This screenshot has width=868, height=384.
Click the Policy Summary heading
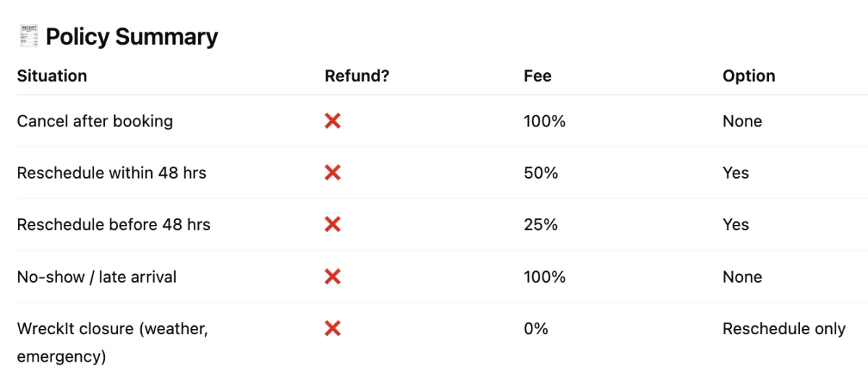coord(132,36)
